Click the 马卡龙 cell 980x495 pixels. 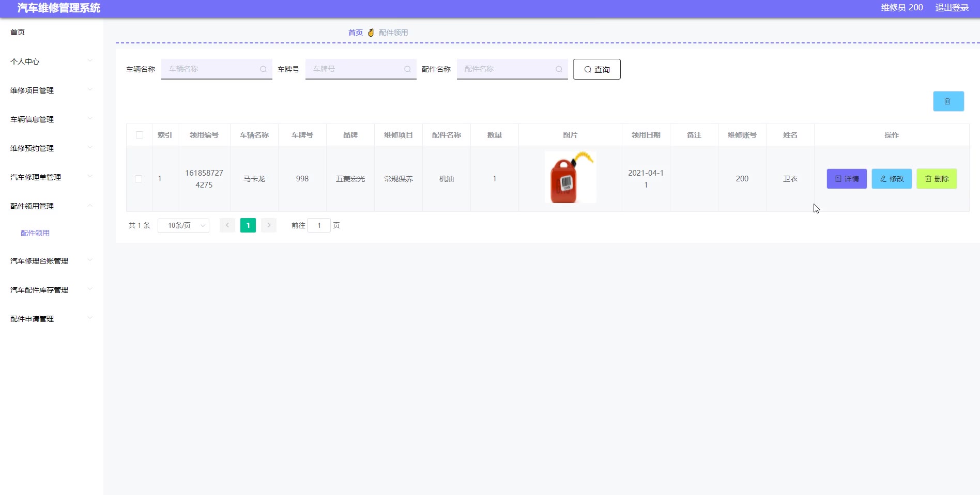click(x=254, y=179)
